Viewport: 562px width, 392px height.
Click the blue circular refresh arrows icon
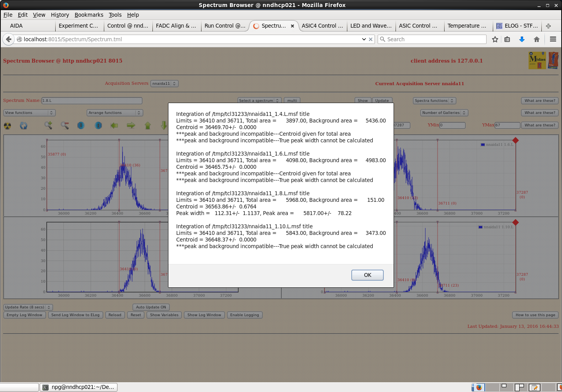(x=24, y=126)
